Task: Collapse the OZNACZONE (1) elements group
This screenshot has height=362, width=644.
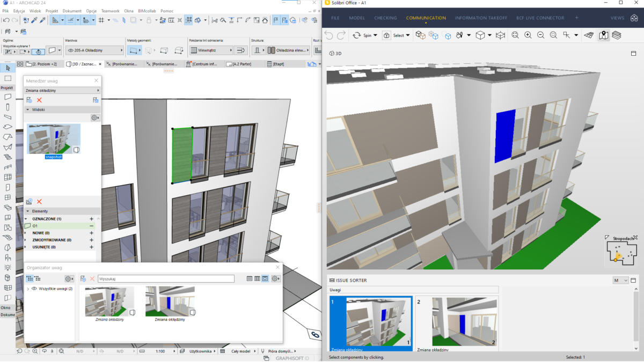Action: click(26, 219)
